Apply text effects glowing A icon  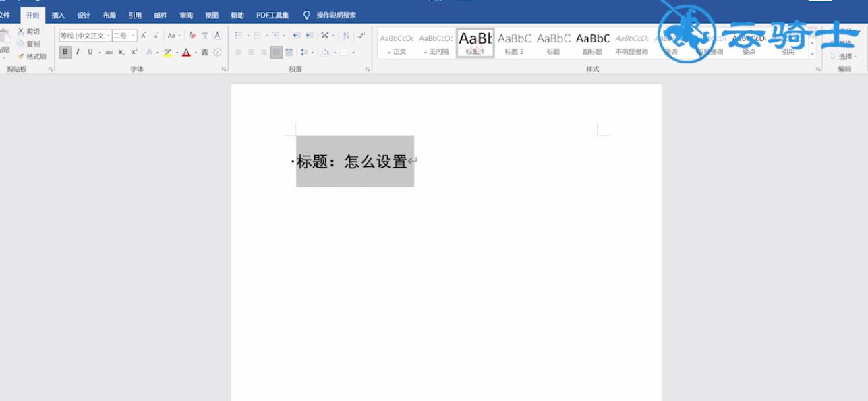pos(150,52)
